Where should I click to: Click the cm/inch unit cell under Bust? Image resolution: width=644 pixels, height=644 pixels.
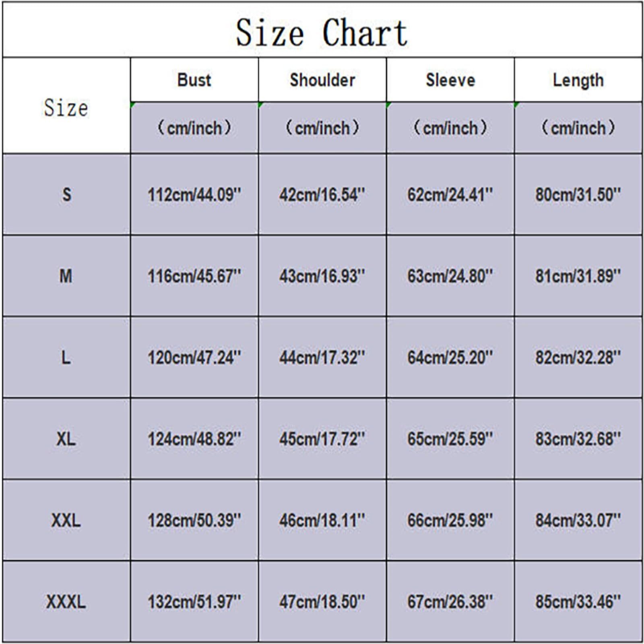pyautogui.click(x=194, y=128)
